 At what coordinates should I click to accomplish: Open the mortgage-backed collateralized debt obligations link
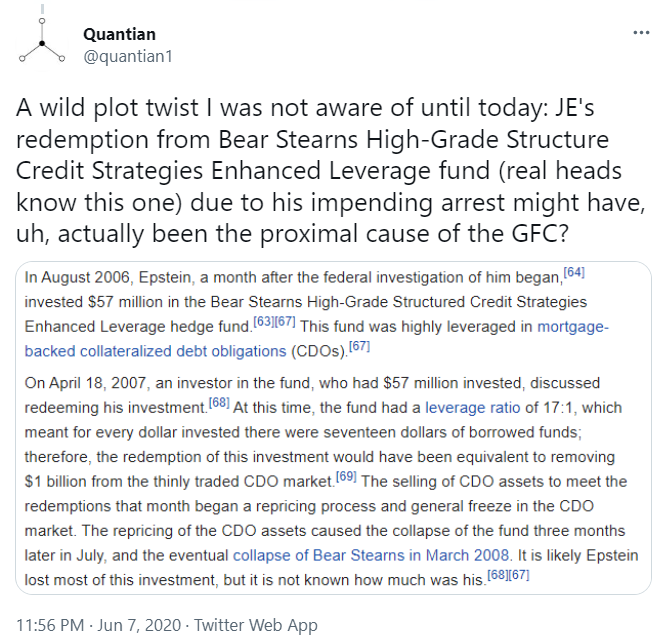pyautogui.click(x=316, y=339)
